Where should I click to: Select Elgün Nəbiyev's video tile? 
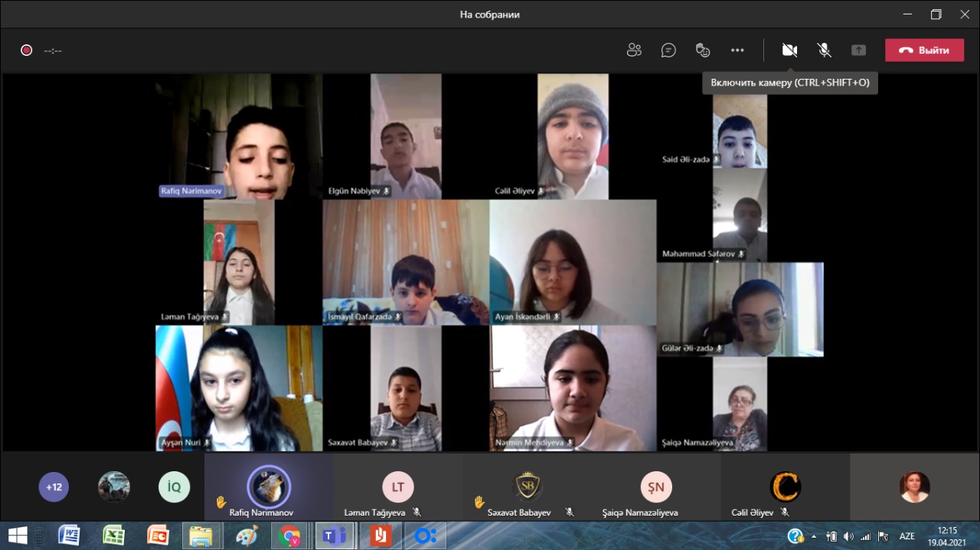406,136
